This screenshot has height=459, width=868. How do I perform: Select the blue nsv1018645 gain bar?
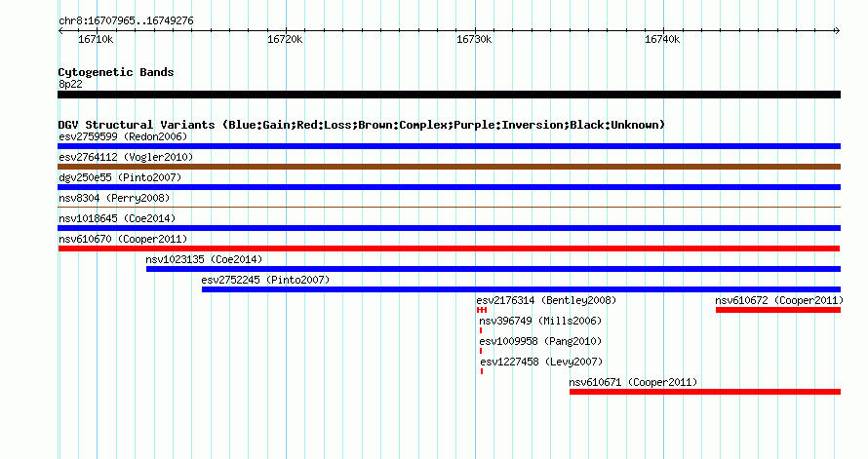[x=449, y=228]
